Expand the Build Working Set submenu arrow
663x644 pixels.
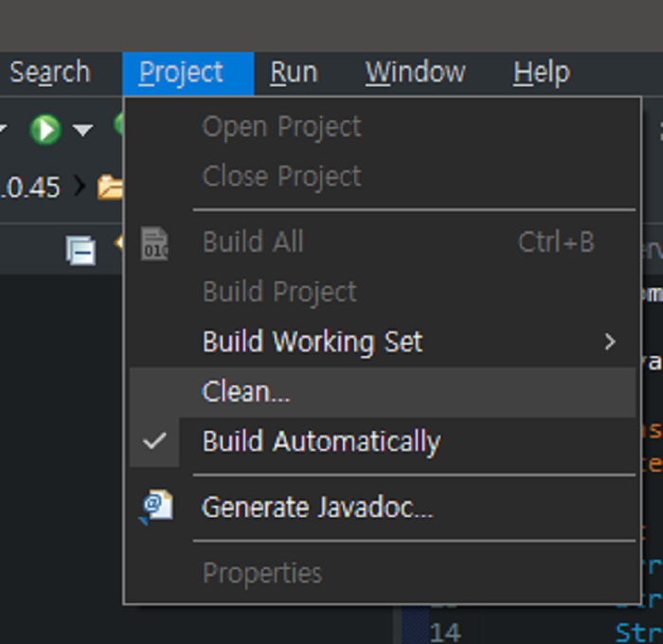(x=610, y=342)
